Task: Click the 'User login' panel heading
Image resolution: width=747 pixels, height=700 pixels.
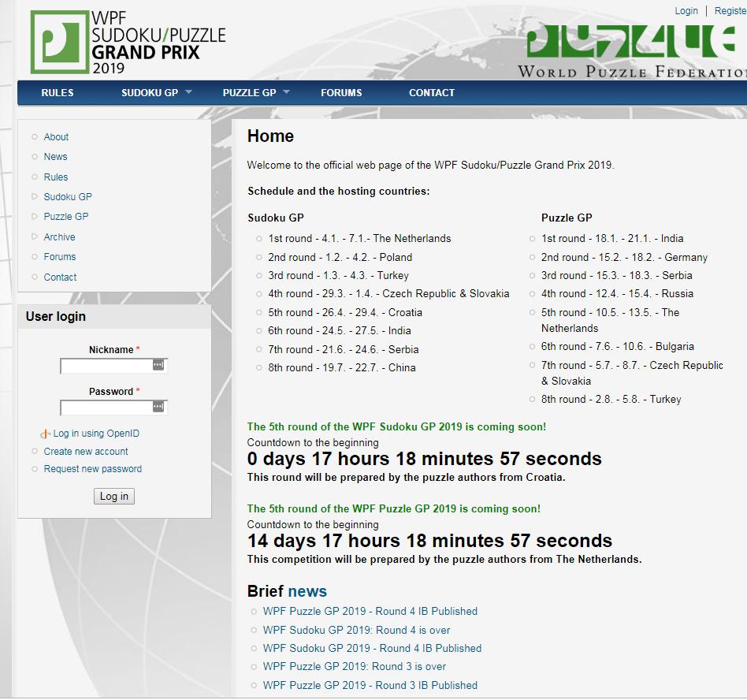Action: (x=56, y=316)
